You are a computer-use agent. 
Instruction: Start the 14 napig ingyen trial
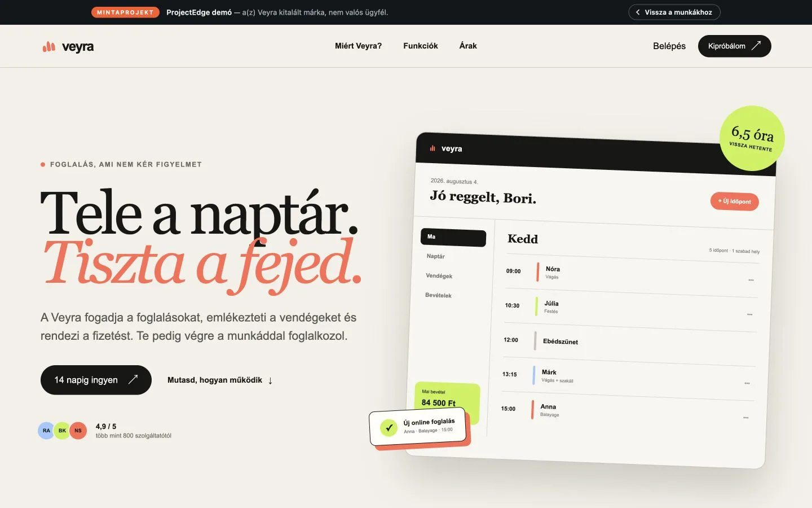(96, 380)
